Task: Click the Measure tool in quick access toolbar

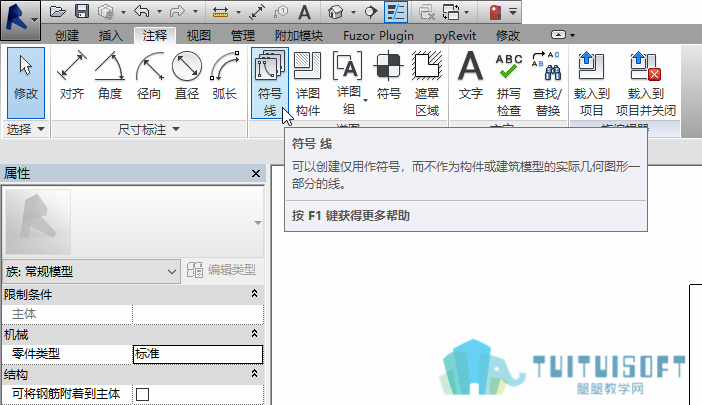Action: [220, 12]
